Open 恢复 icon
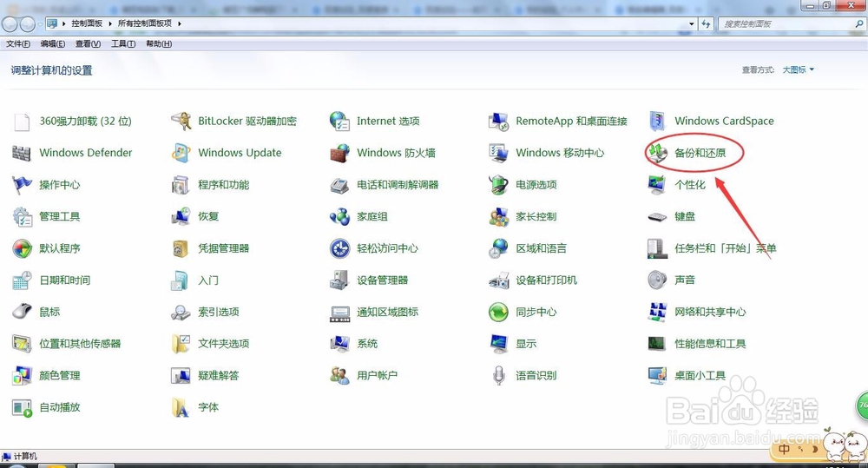This screenshot has height=468, width=868. click(181, 216)
